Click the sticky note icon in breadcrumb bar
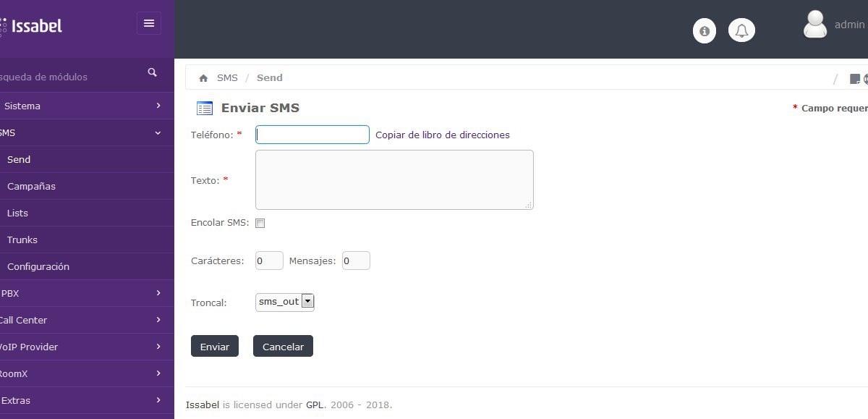868x419 pixels. [x=854, y=79]
